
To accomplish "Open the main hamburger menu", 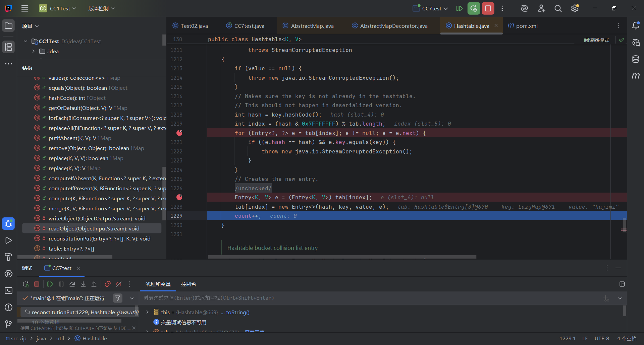I will [x=25, y=8].
